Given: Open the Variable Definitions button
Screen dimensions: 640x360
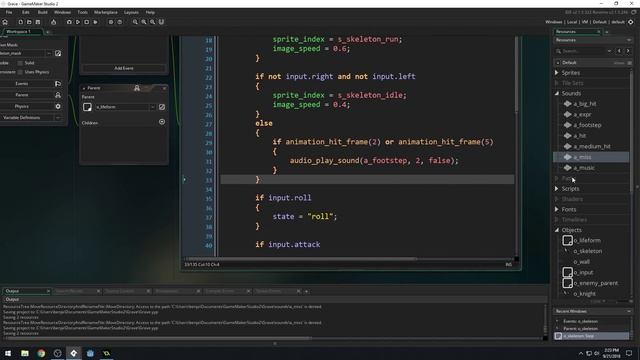Looking at the screenshot, I should (x=21, y=118).
